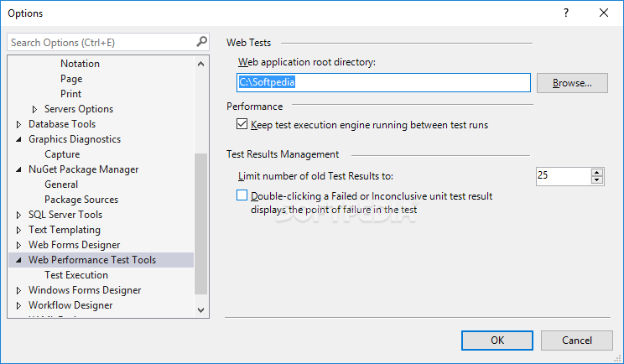Expand the SQL Server Tools node

click(x=18, y=215)
